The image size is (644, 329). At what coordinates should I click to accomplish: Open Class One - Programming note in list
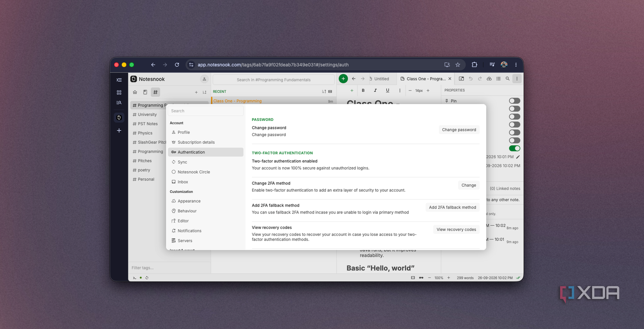click(273, 101)
